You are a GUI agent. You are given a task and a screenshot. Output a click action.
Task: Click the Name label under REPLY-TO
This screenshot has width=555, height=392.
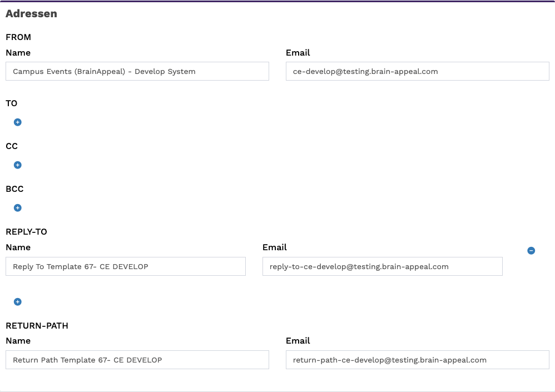coord(18,247)
